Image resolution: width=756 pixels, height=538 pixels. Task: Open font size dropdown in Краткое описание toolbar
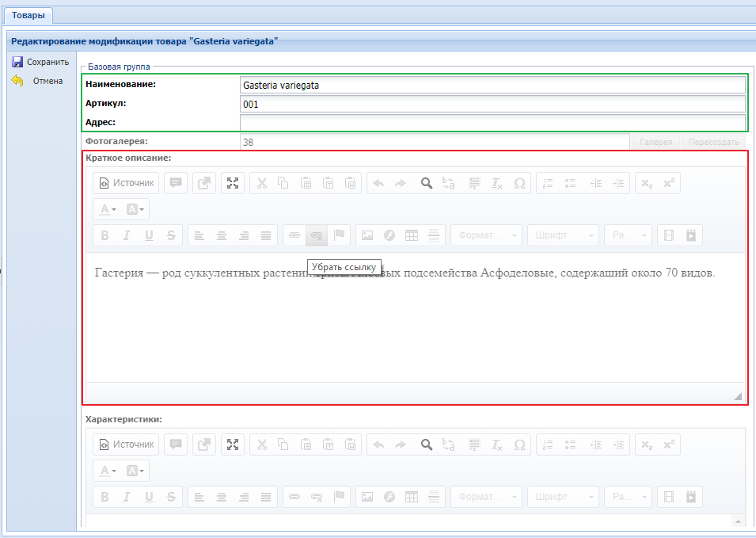(628, 235)
